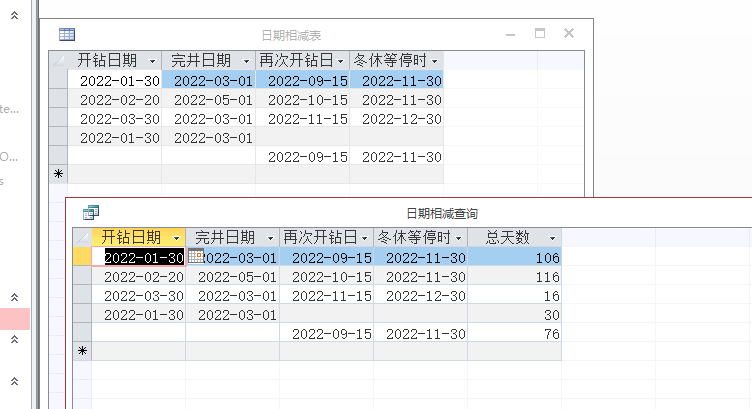Viewport: 752px width, 409px height.
Task: Select new record row marker in 日期相减查询
Action: 82,351
